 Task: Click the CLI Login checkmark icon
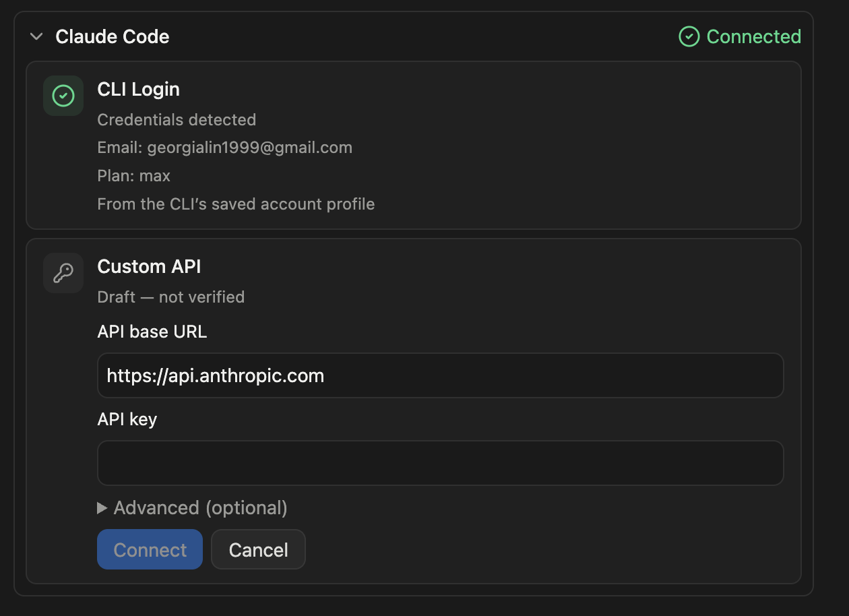coord(63,96)
